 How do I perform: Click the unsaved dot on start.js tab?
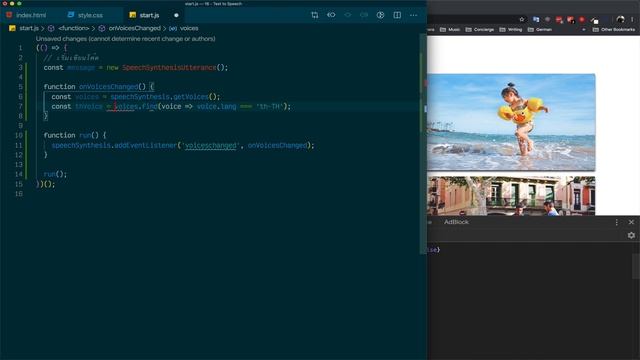point(176,16)
